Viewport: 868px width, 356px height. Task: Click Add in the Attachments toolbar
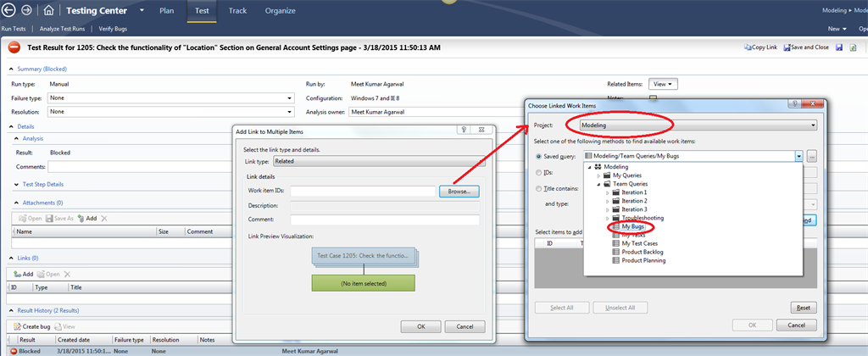point(87,218)
